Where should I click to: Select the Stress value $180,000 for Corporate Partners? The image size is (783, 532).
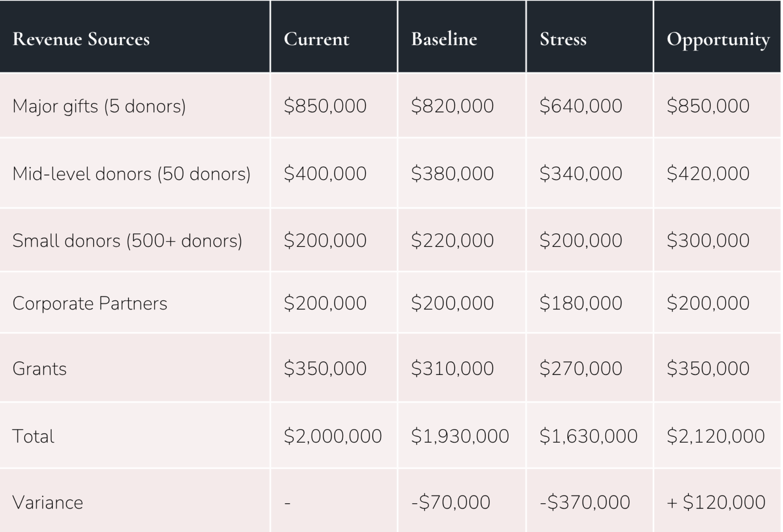point(581,303)
